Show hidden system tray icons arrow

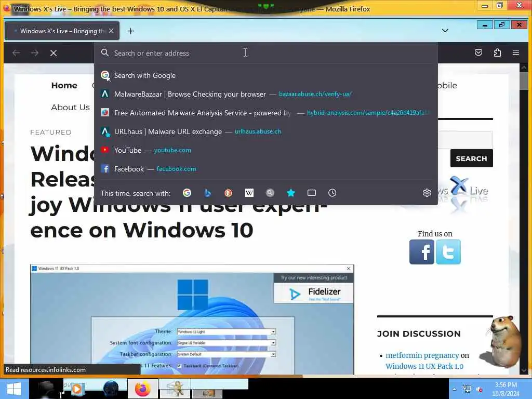tap(454, 389)
